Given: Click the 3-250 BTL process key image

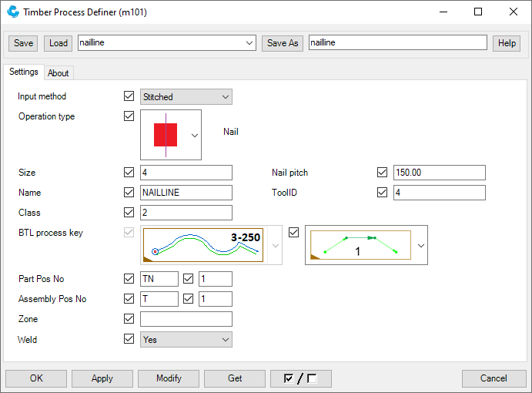Looking at the screenshot, I should tap(203, 245).
